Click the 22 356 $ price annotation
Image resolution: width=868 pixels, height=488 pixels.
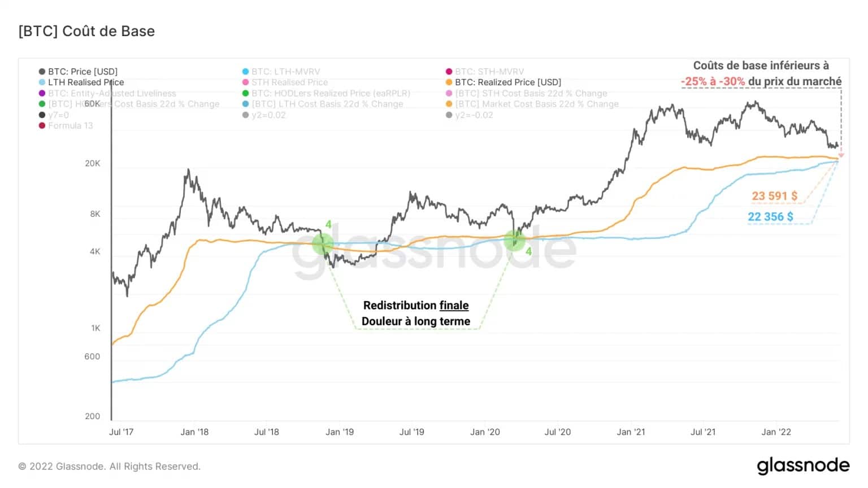click(770, 217)
